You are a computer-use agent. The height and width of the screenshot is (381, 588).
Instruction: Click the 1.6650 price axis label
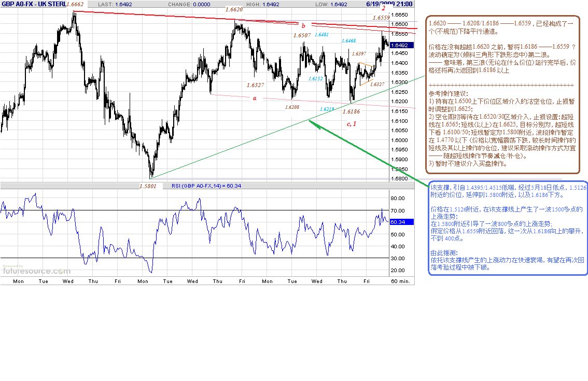(x=399, y=15)
